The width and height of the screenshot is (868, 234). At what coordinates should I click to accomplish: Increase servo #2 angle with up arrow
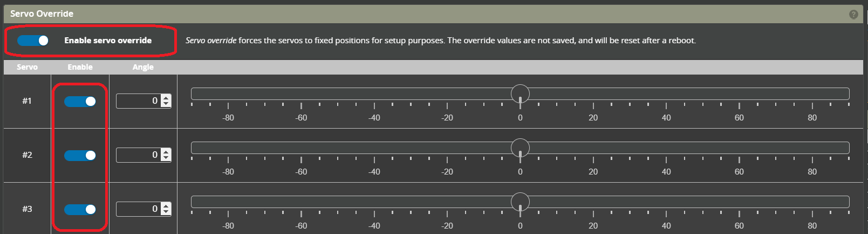166,152
